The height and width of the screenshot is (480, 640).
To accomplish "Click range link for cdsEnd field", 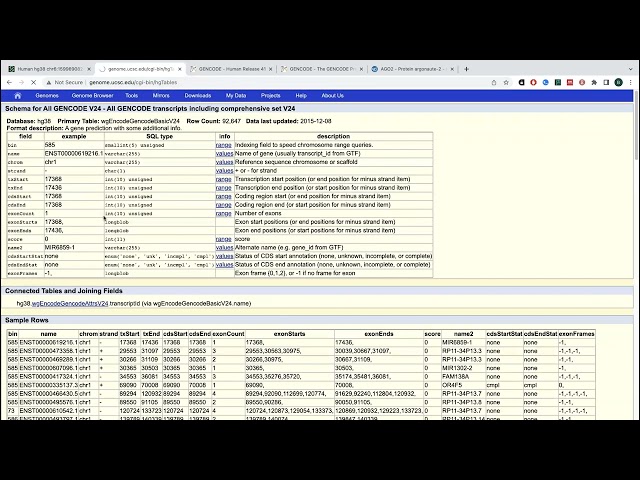I will click(x=224, y=205).
